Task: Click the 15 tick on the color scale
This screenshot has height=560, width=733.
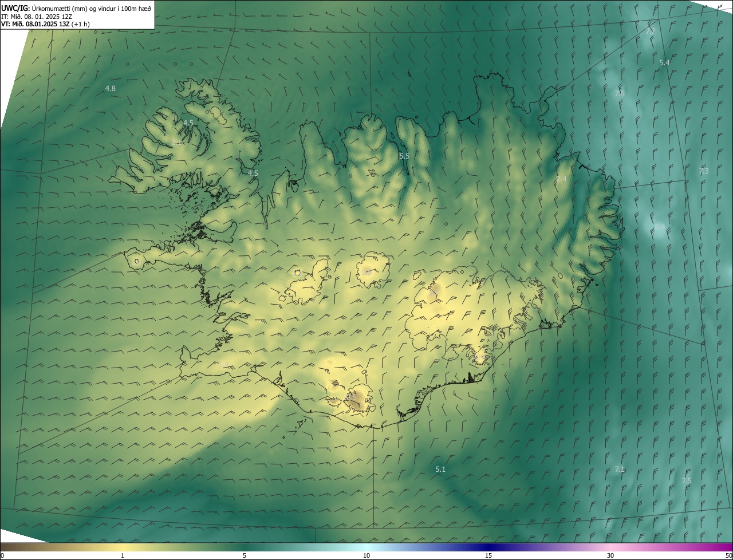Action: [x=488, y=555]
